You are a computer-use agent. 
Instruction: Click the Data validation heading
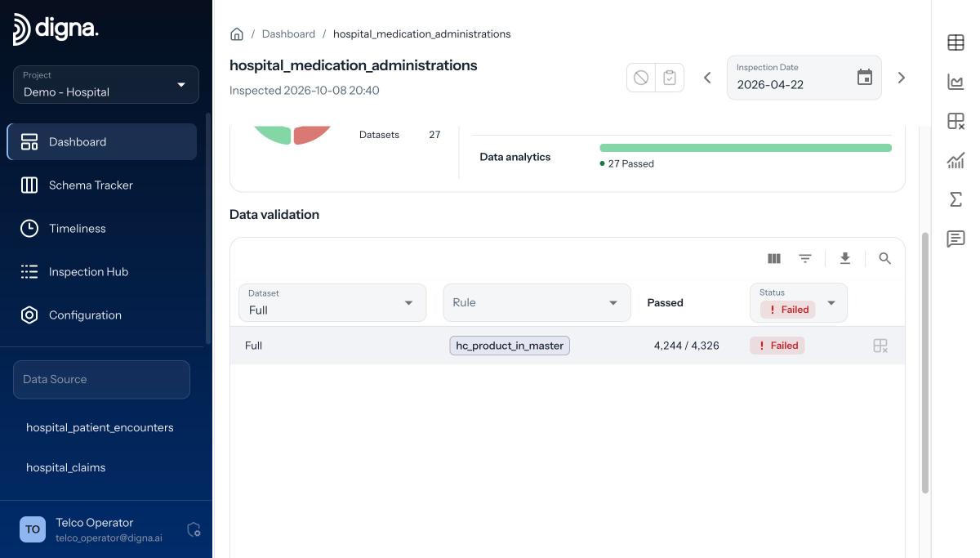pyautogui.click(x=274, y=215)
